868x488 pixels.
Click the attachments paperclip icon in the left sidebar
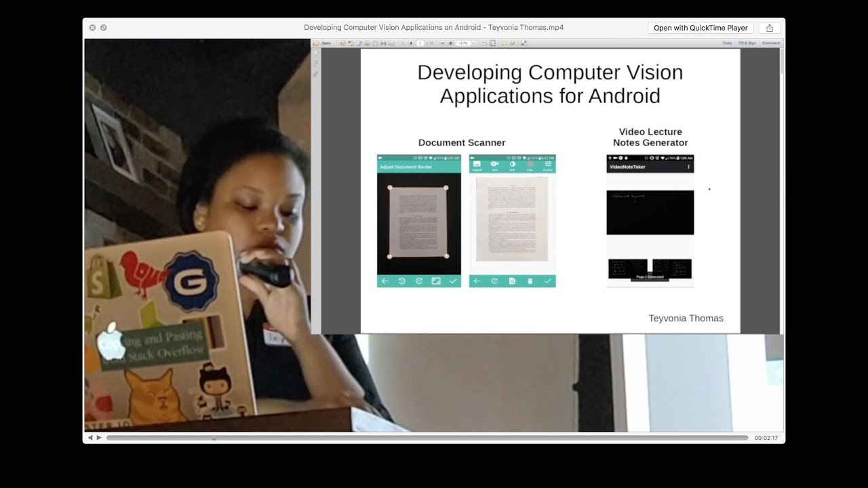[x=315, y=74]
